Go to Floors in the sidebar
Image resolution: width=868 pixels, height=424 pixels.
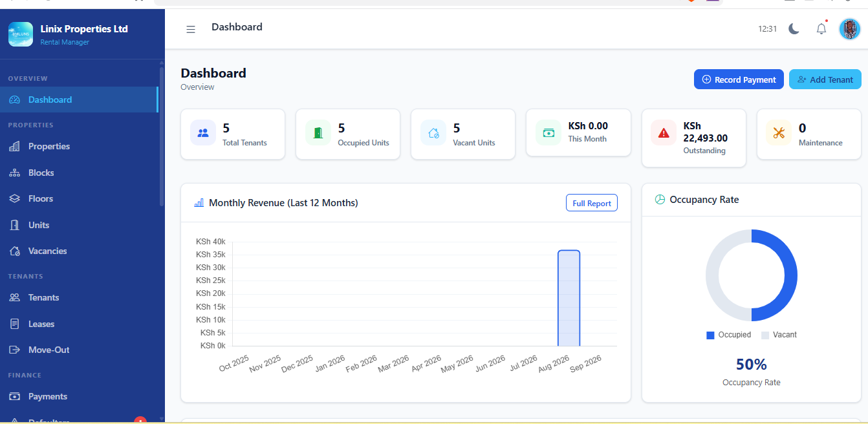(79, 198)
